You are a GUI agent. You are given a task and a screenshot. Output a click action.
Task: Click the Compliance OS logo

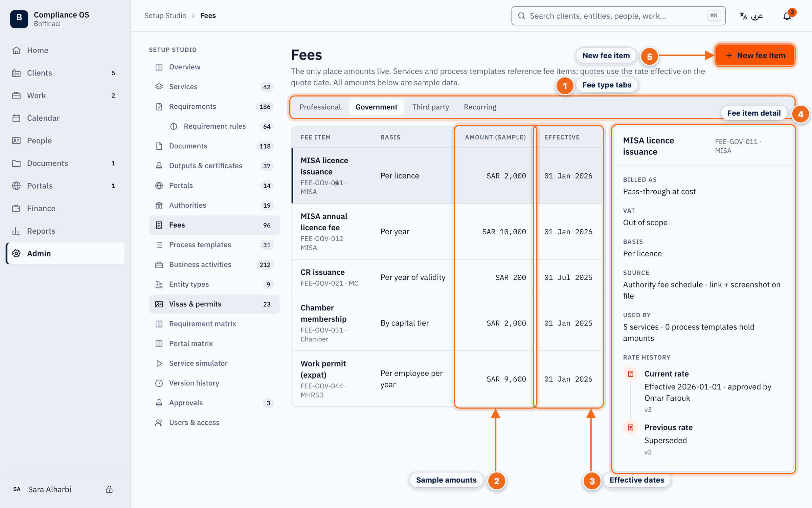pos(19,19)
